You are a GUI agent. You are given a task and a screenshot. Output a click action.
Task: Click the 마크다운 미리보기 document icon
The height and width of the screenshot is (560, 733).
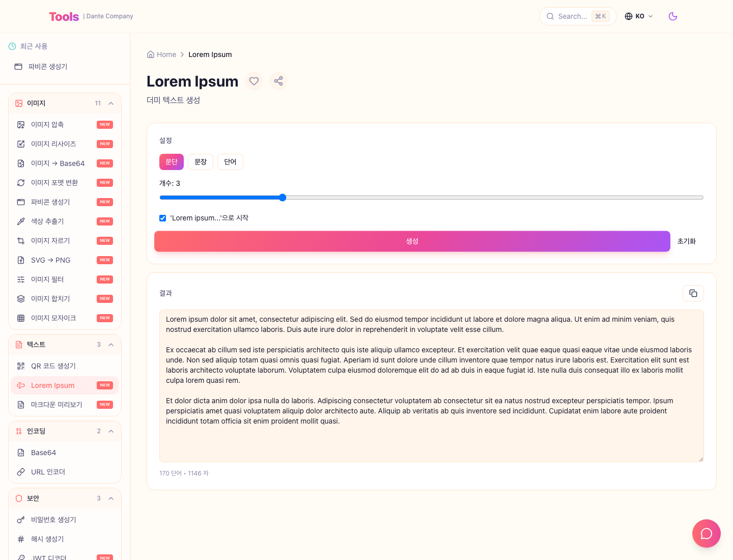click(21, 405)
